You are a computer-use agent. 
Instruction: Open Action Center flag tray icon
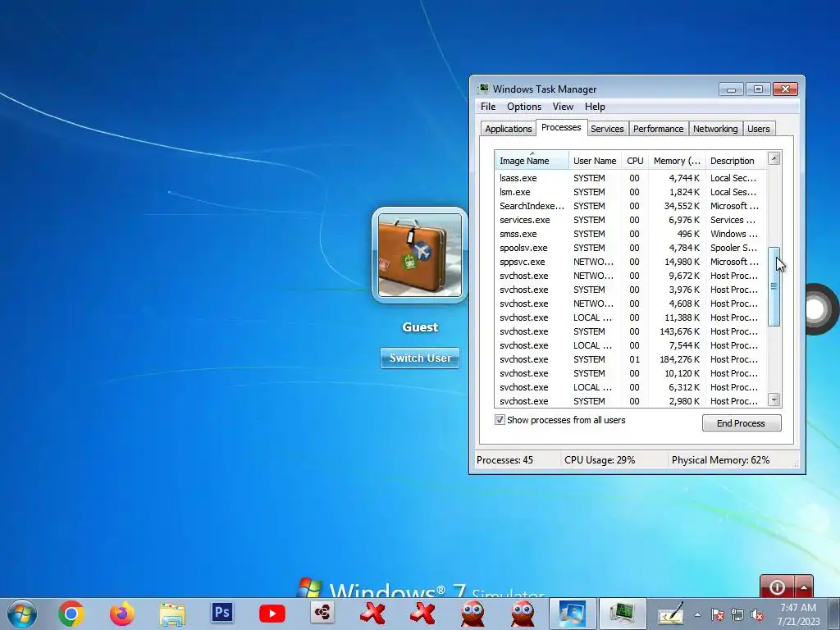pyautogui.click(x=717, y=615)
